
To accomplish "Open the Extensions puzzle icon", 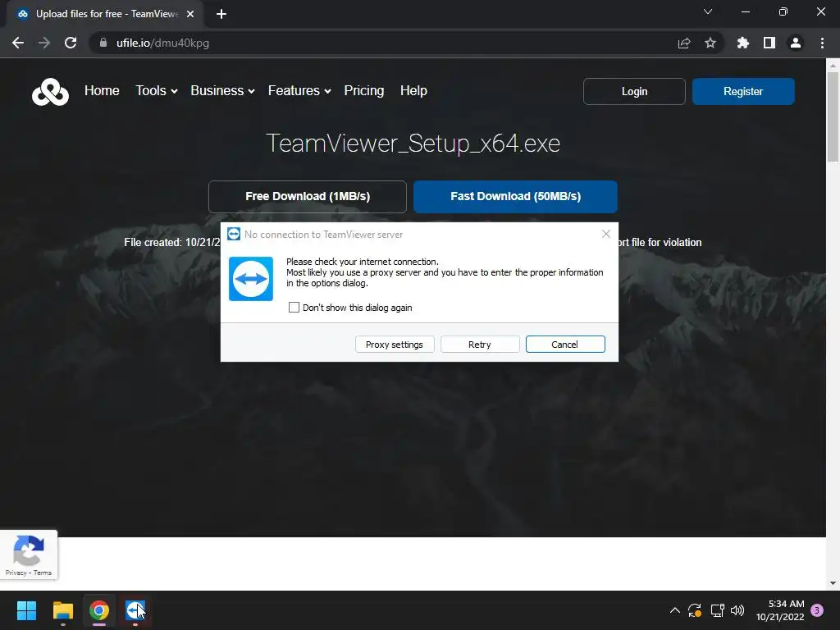I will (742, 43).
